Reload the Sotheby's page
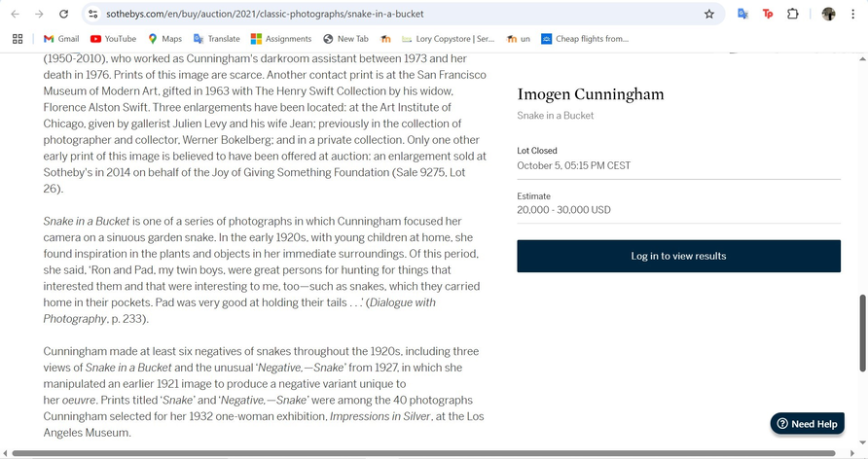This screenshot has height=459, width=868. (63, 15)
